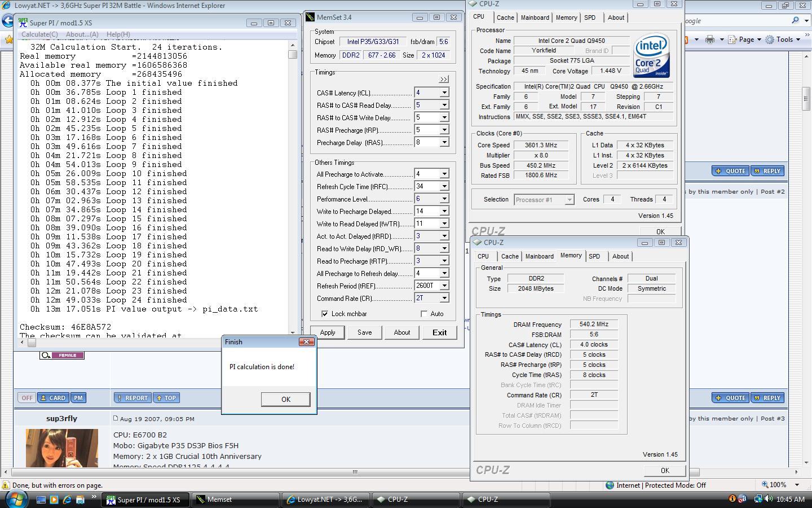Open Super PI Help menu

[x=118, y=34]
